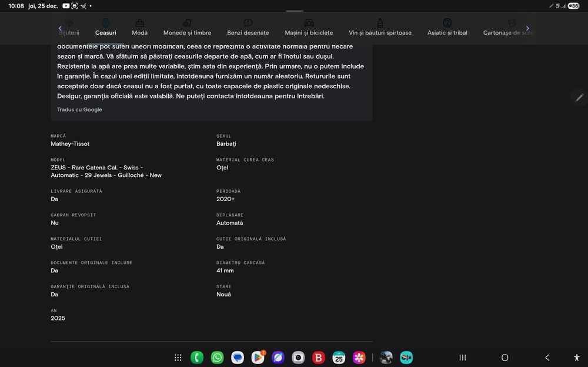This screenshot has height=367, width=588.
Task: Open the Modă category tab
Action: pos(139,28)
